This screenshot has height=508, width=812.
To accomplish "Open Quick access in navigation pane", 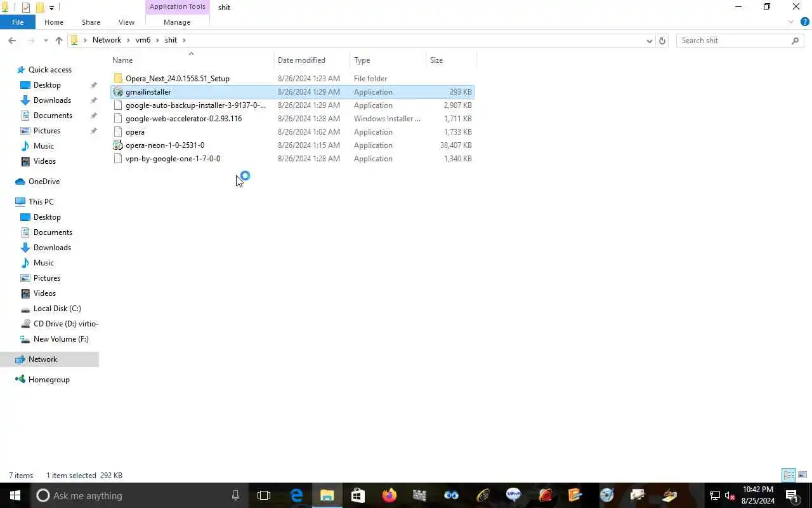I will pos(49,70).
